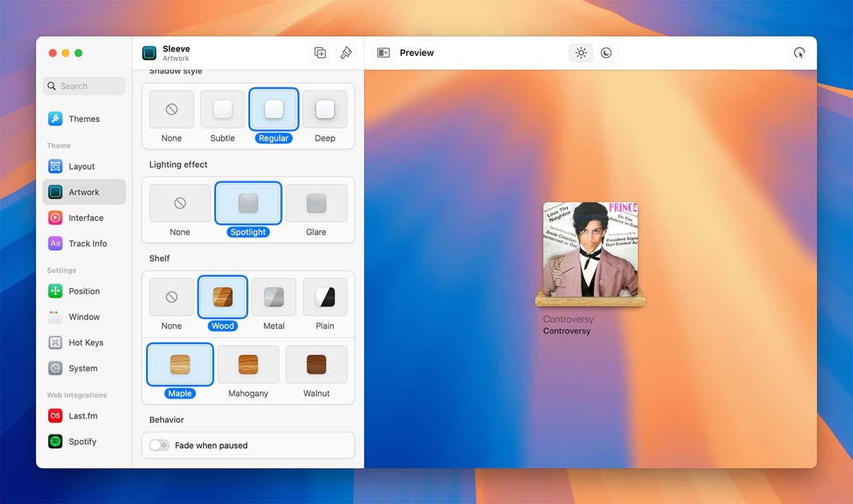The height and width of the screenshot is (504, 853).
Task: Go to Layout settings section
Action: 82,166
